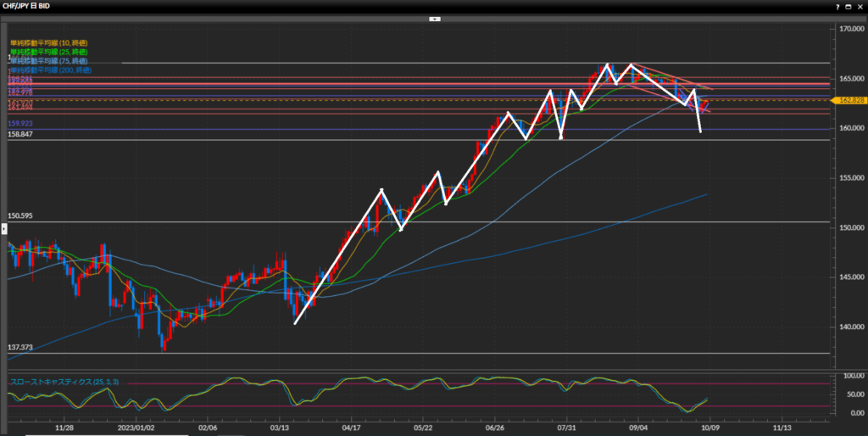Click the 150.595 horizontal line label
Viewport: 868px width, 436px height.
click(20, 215)
